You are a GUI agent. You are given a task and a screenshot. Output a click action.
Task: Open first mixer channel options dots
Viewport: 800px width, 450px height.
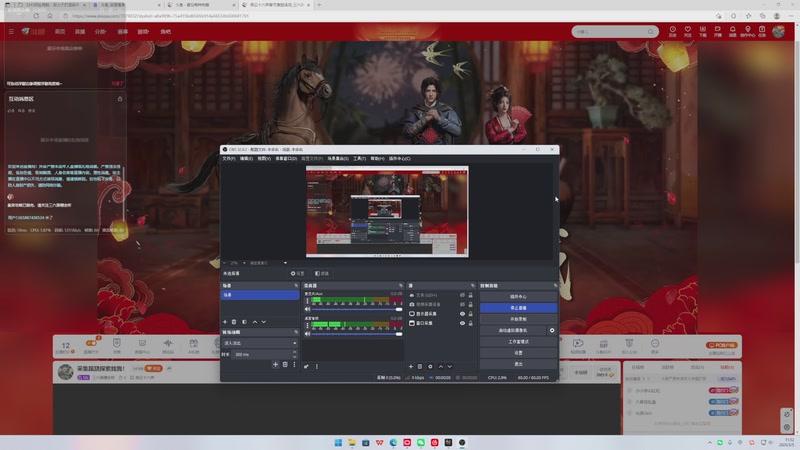tap(307, 301)
